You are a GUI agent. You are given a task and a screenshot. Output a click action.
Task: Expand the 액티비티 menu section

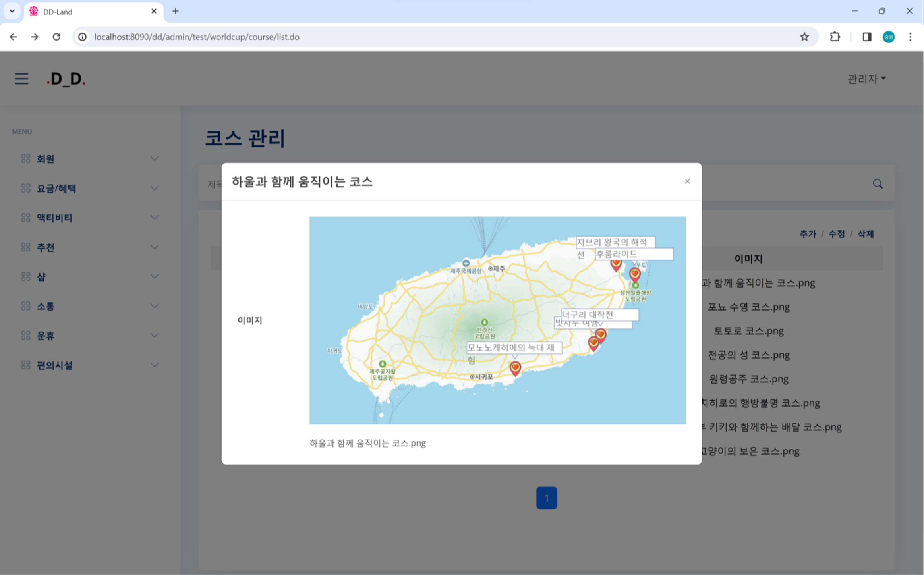point(90,218)
